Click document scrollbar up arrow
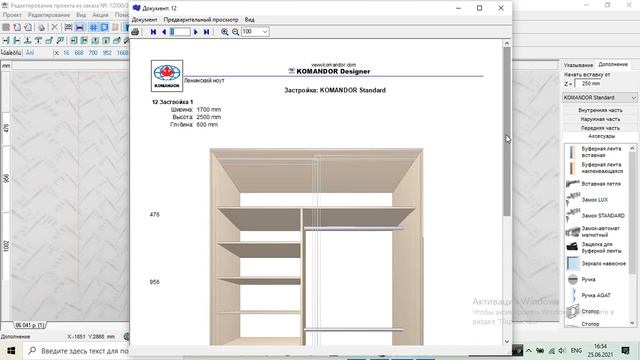 point(507,43)
